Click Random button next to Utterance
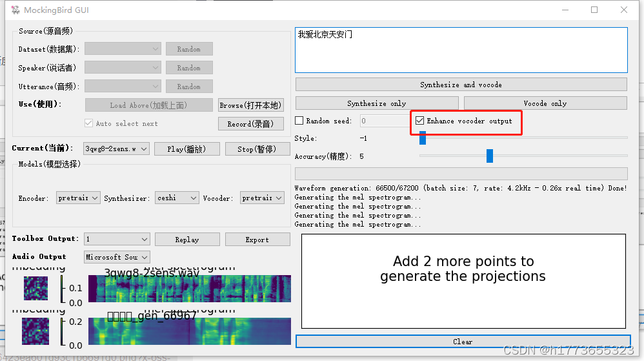The width and height of the screenshot is (644, 361). pos(189,87)
